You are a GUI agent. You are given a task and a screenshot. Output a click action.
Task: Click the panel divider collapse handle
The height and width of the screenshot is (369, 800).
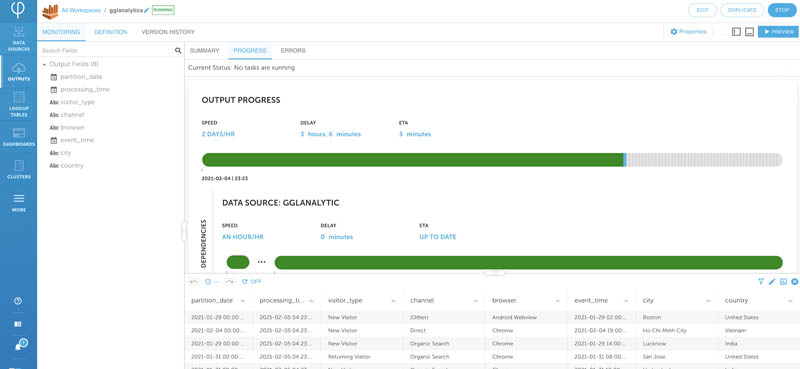point(184,231)
